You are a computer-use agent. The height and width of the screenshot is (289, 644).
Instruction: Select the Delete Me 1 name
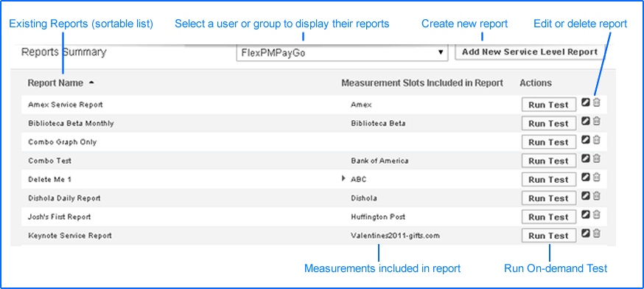(50, 180)
